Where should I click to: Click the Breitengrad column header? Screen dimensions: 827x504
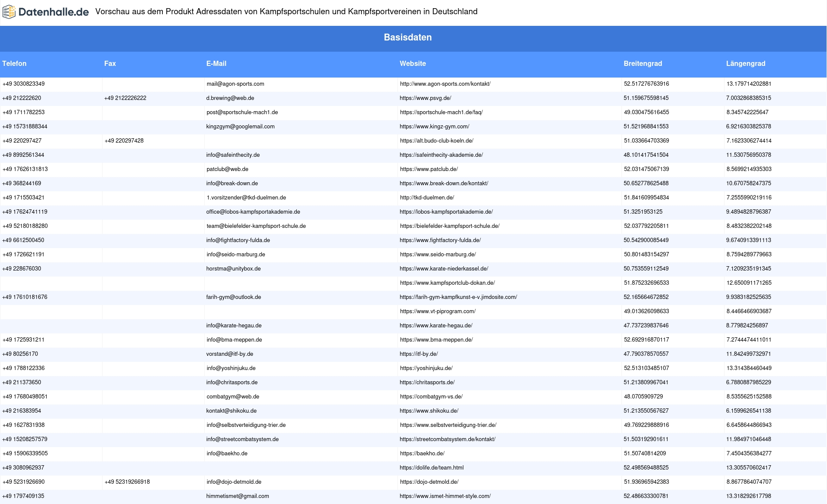coord(643,63)
